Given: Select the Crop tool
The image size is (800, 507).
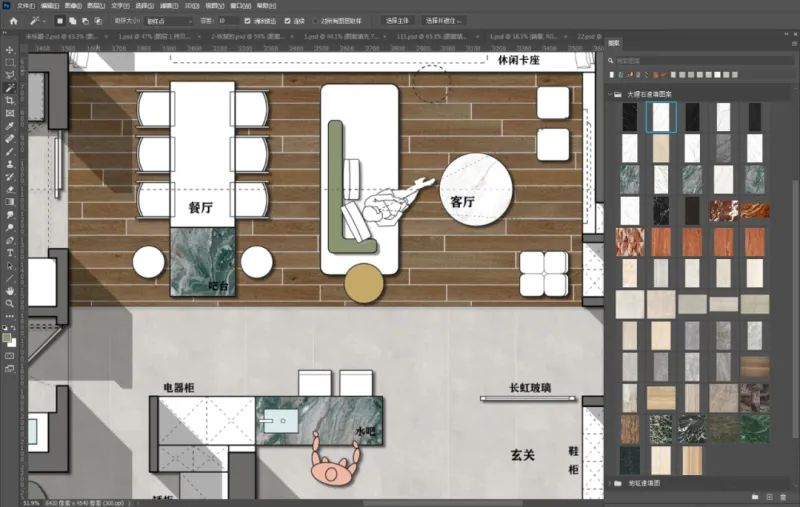Looking at the screenshot, I should (9, 101).
